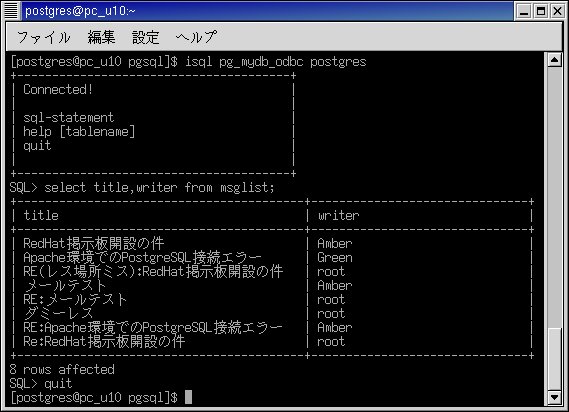
Task: Click the 'Connected!' message text
Action: click(58, 90)
